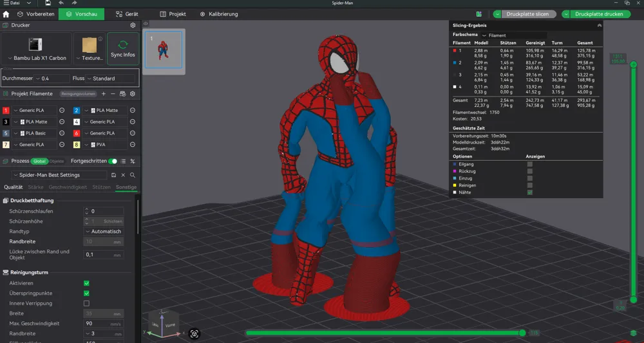Screen dimensions: 644x343
Task: Open AMS filament sync icon
Action: (x=122, y=94)
